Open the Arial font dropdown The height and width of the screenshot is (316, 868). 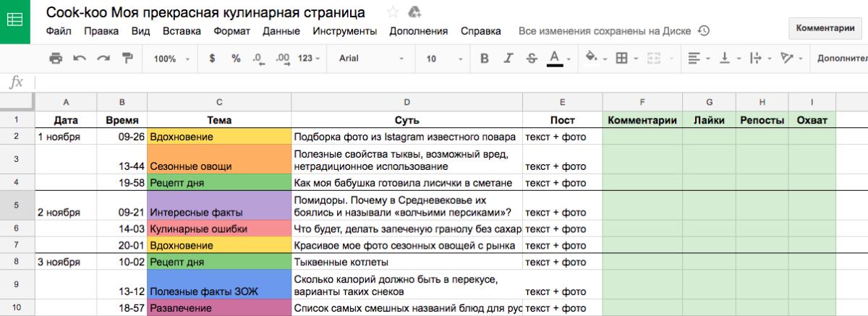coord(372,59)
